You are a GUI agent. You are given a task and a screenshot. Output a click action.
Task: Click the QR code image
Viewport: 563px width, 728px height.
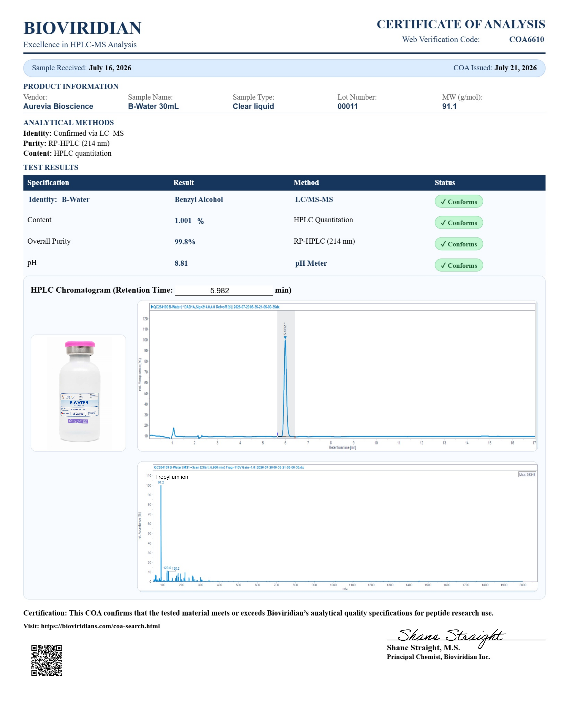(47, 660)
